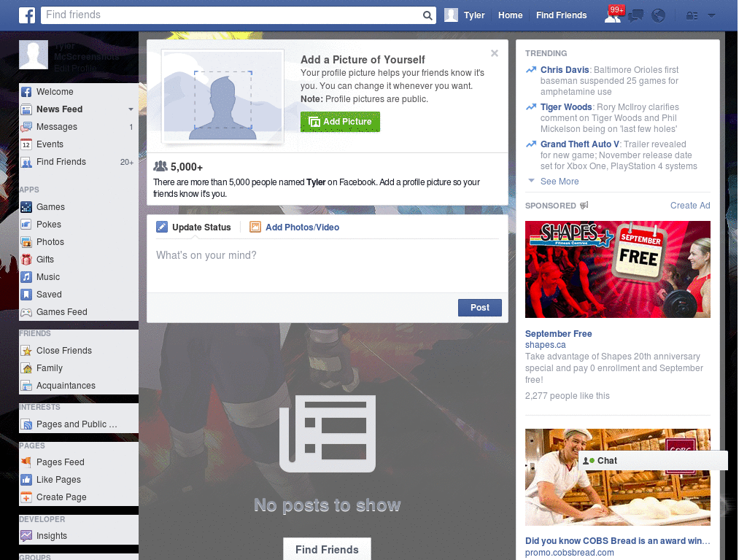The width and height of the screenshot is (747, 560).
Task: Open the Grand Theft Auto V trend
Action: (579, 144)
